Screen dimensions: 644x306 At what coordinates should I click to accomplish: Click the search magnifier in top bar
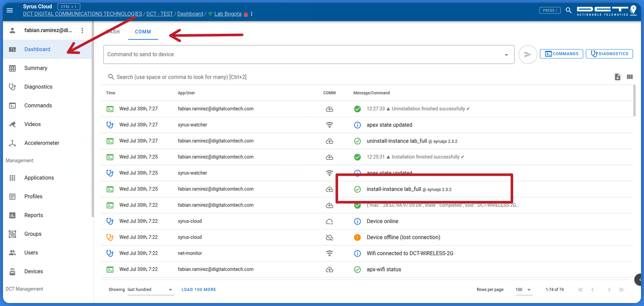point(568,10)
